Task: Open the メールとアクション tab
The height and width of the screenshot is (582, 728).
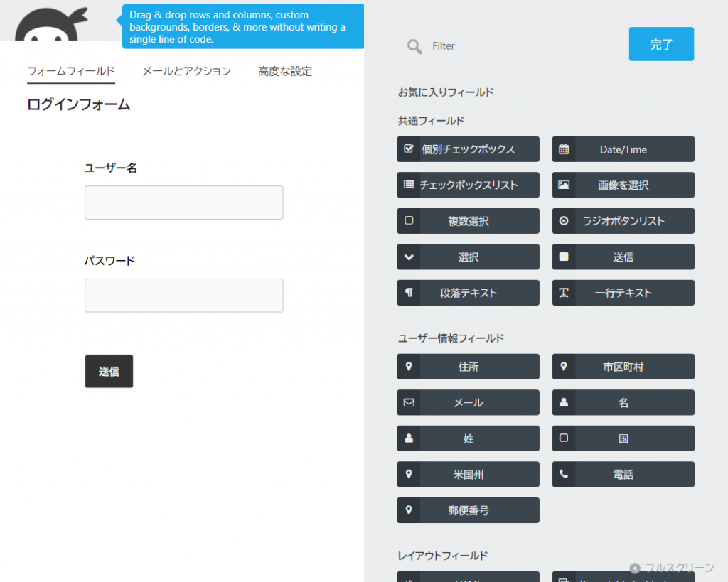Action: coord(187,72)
